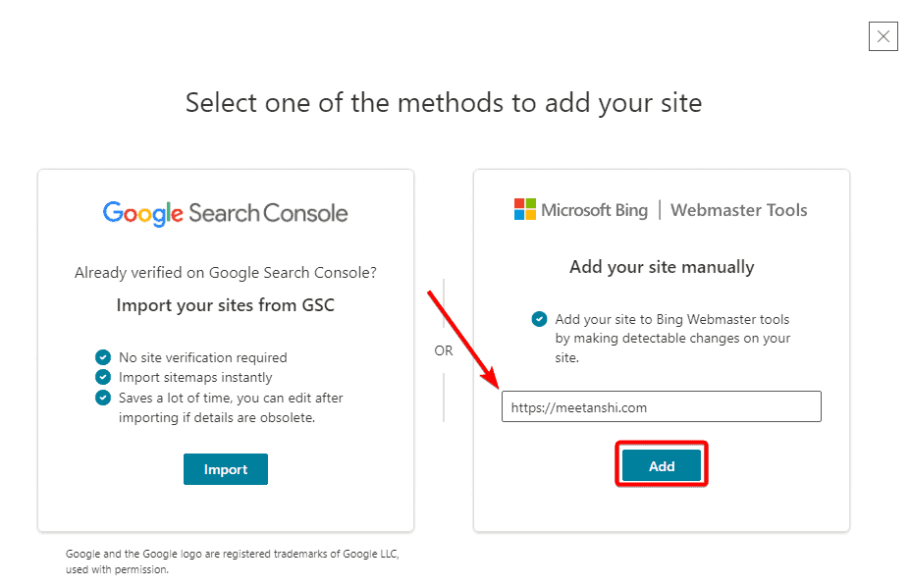This screenshot has height=588, width=910.
Task: Click the 'Import sitemaps instantly' checkmark icon
Action: point(103,377)
